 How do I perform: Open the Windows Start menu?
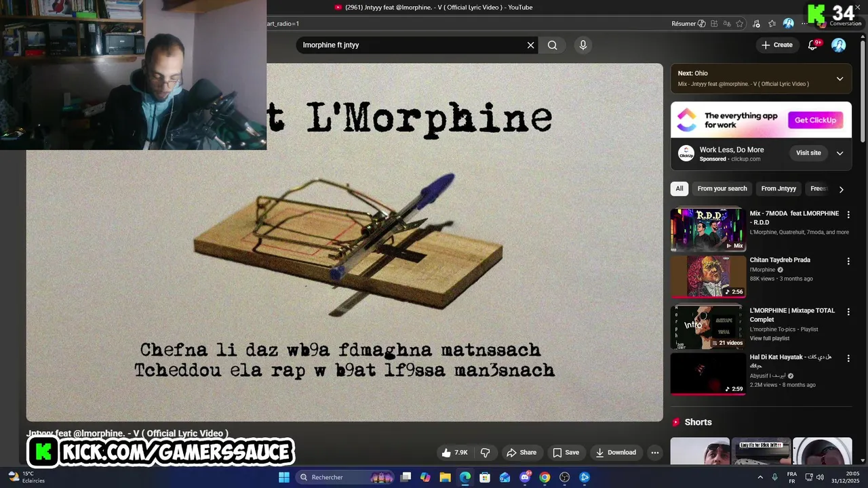(284, 477)
